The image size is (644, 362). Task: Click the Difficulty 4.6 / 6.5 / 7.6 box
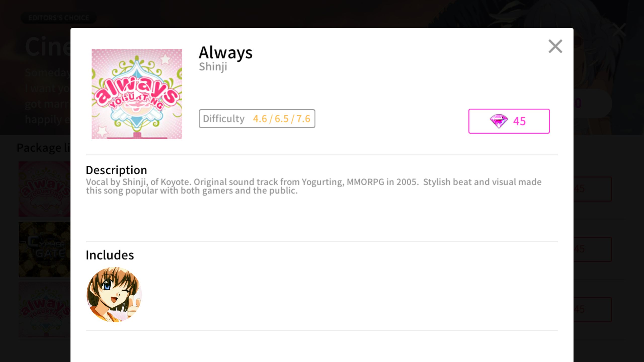click(x=257, y=119)
